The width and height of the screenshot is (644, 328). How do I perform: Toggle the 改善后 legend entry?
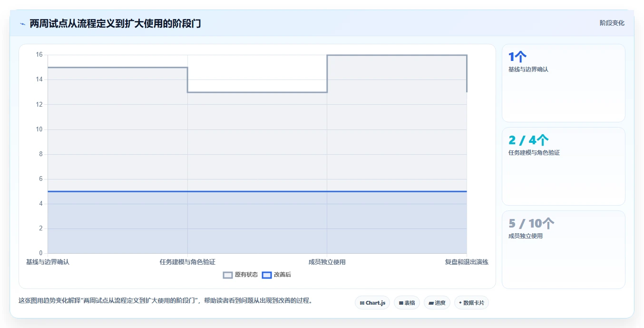[x=277, y=275]
